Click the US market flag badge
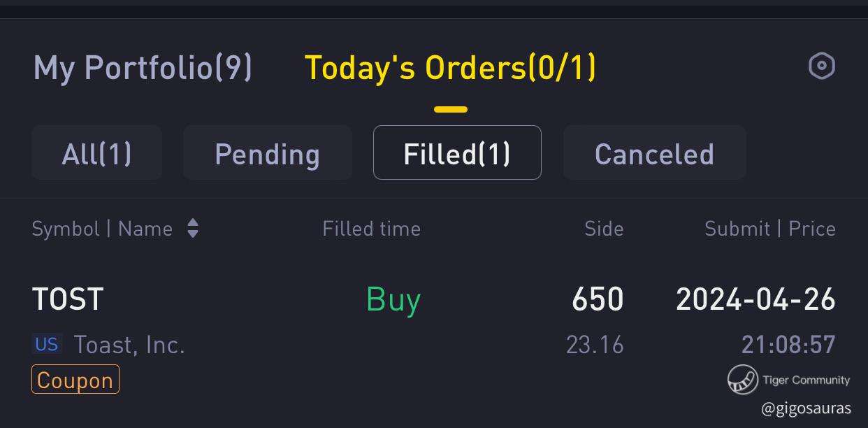The image size is (868, 428). (x=47, y=344)
